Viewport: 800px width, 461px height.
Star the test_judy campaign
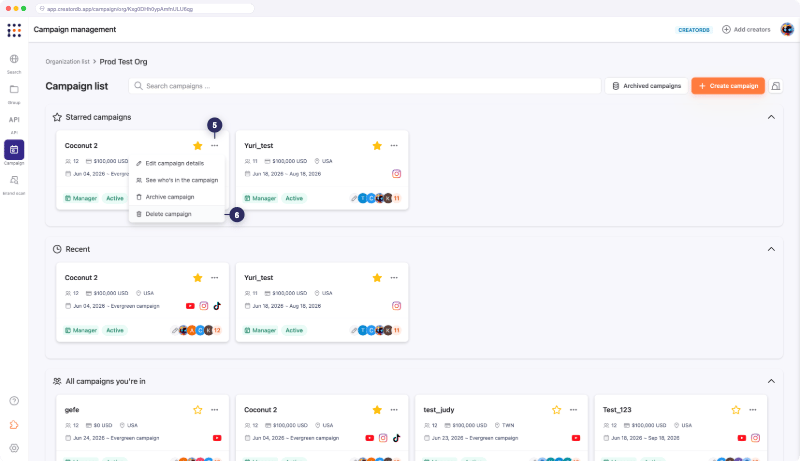point(557,410)
